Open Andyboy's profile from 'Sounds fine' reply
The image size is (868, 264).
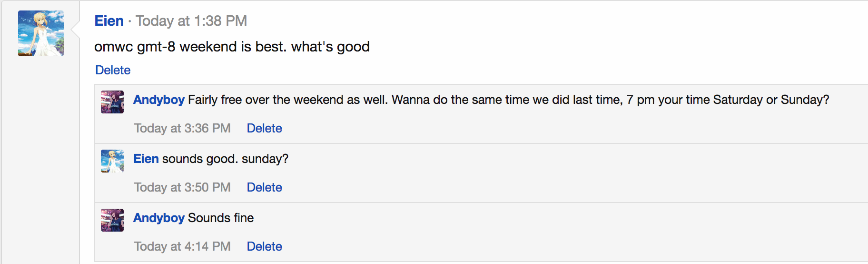coord(159,218)
